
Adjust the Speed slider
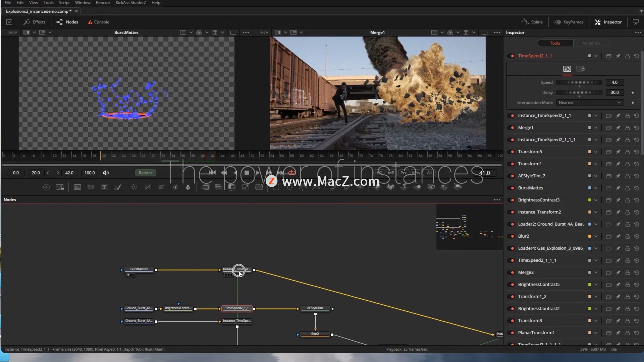pos(579,82)
